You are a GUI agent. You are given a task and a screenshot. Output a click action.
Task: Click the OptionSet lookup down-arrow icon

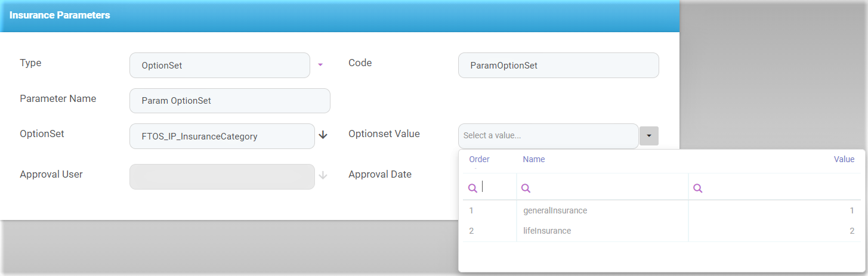[x=323, y=135]
